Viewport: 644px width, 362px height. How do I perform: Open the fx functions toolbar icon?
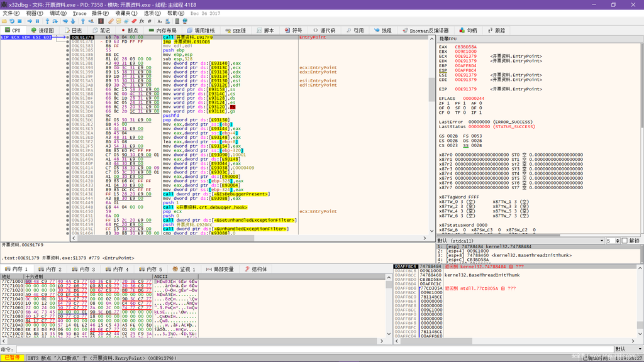142,21
